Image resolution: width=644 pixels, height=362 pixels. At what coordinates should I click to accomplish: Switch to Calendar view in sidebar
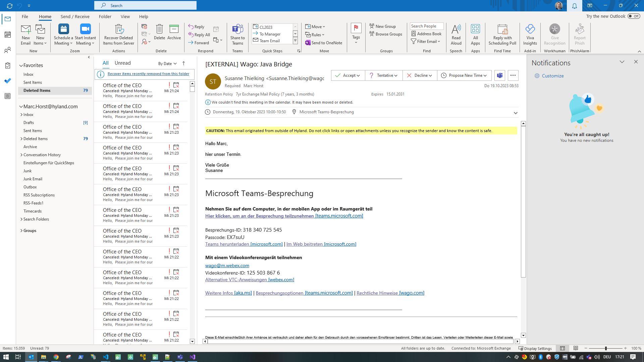pos(8,35)
